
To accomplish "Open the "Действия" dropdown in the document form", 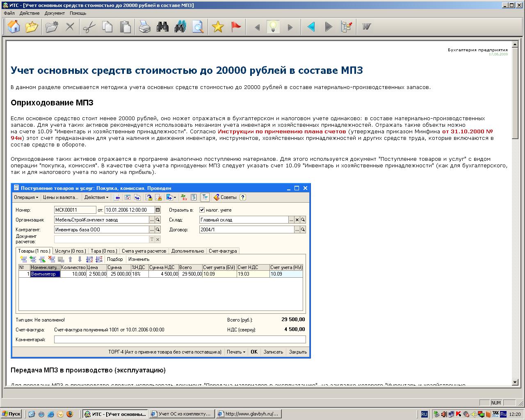I will (x=96, y=197).
